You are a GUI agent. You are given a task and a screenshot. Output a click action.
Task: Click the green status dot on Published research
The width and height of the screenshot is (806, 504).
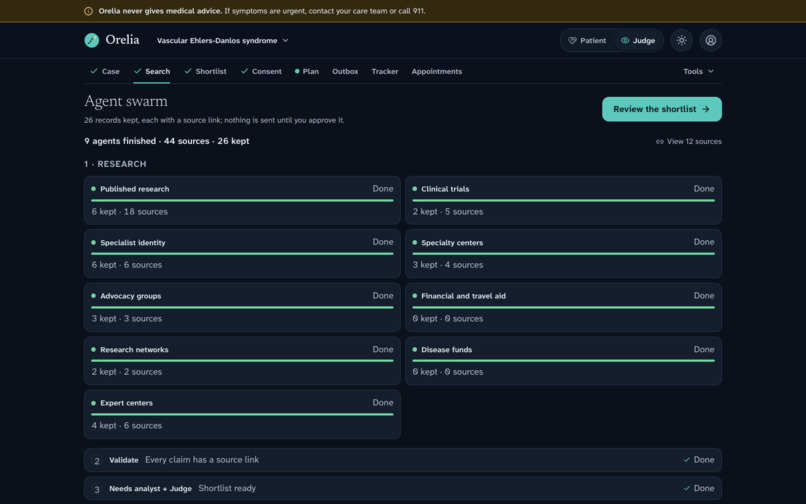click(94, 189)
